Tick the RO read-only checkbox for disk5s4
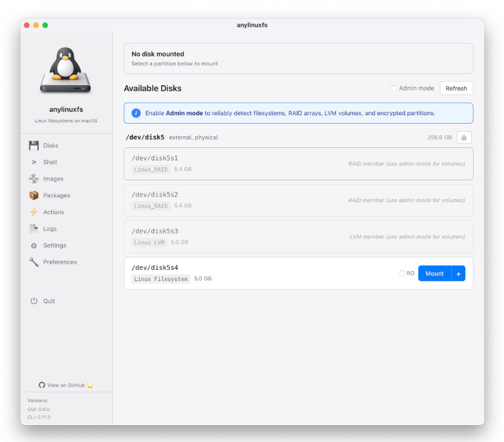Viewport: 504px width, 442px height. coord(402,274)
